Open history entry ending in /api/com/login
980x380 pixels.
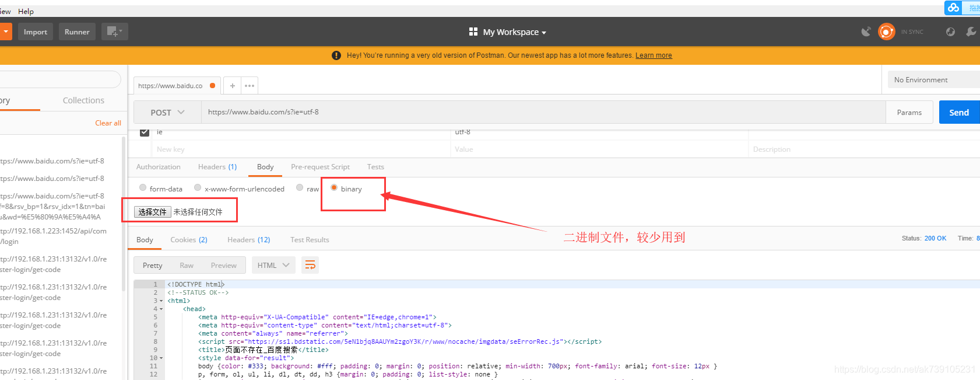pos(54,236)
